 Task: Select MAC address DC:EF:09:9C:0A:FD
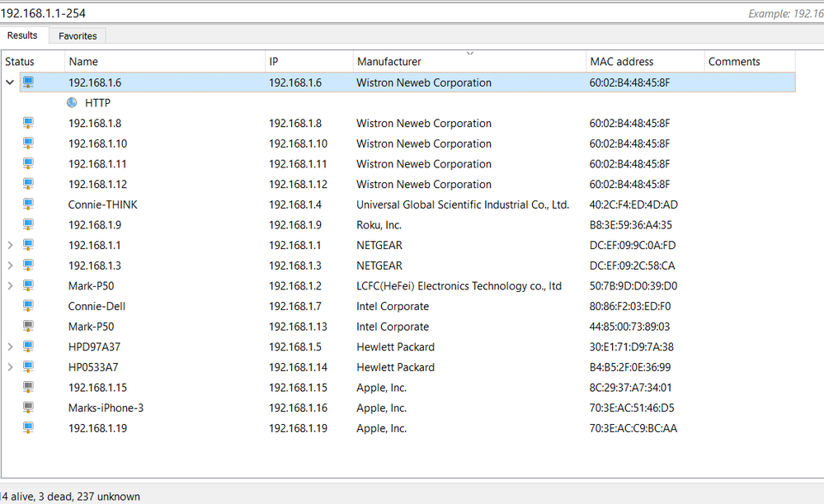632,246
